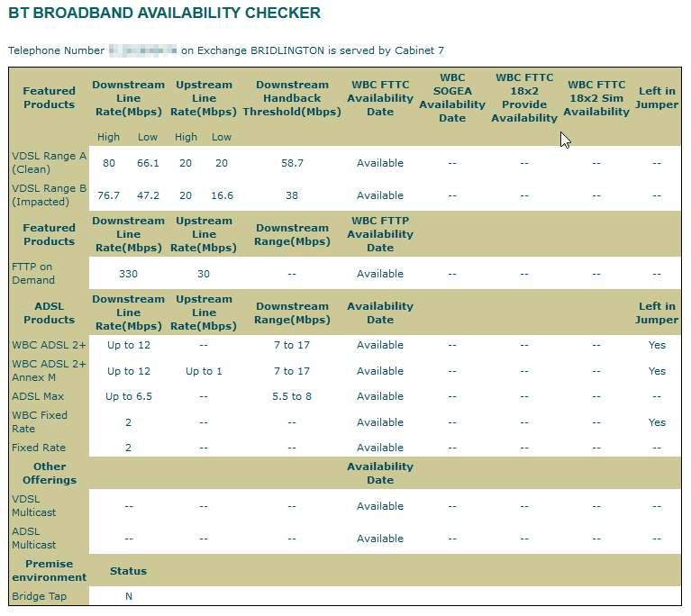Select 'Available' in the VDSL Range A row
The width and height of the screenshot is (691, 616).
point(380,163)
